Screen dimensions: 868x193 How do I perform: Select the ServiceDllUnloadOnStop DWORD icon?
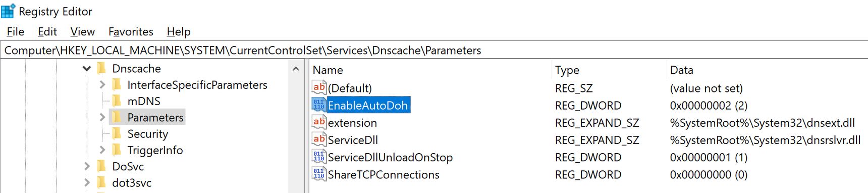319,157
